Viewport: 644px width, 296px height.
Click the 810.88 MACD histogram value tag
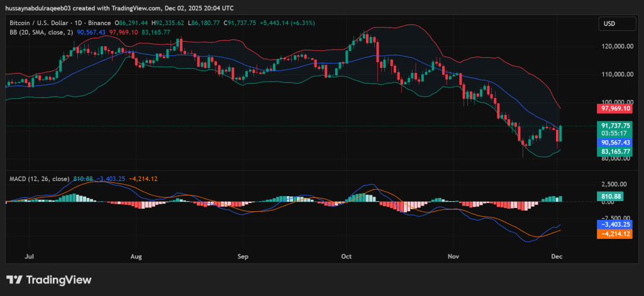pos(611,197)
